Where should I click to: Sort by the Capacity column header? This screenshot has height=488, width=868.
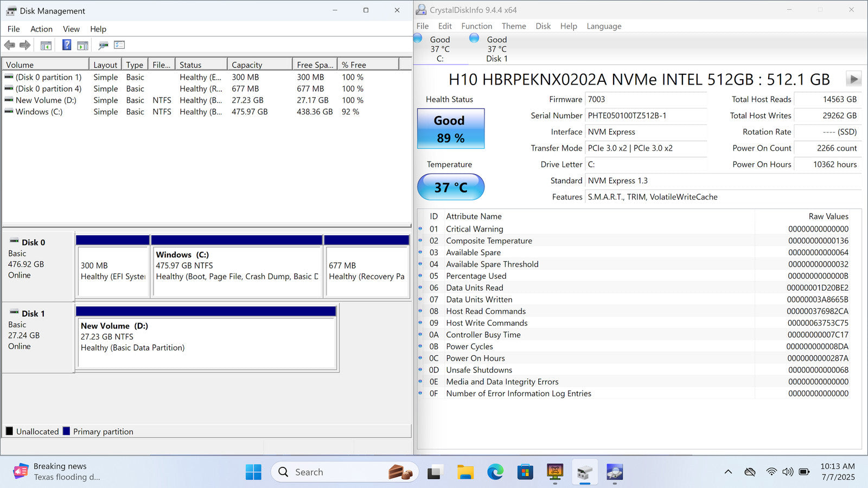(x=260, y=65)
